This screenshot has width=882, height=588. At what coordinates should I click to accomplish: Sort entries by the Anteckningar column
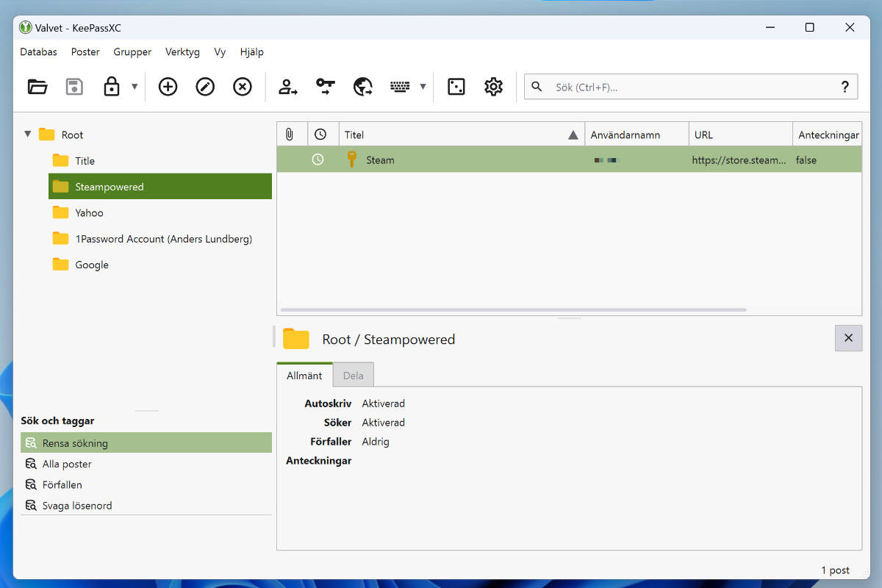(827, 135)
